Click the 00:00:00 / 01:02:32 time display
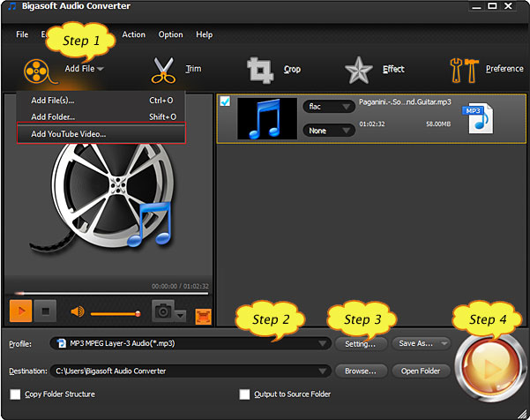Screen dimensions: 530x420 coord(180,286)
